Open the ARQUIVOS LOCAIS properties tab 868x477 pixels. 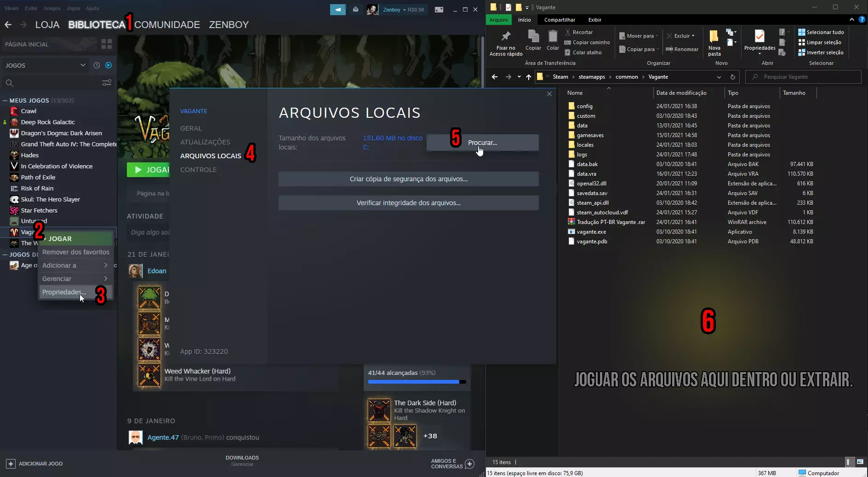(211, 156)
